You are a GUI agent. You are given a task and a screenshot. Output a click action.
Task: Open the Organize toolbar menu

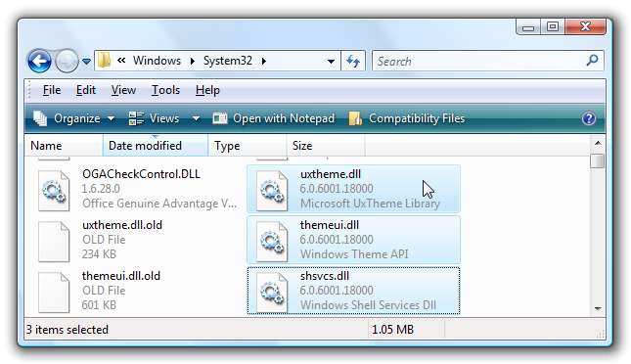tap(74, 118)
